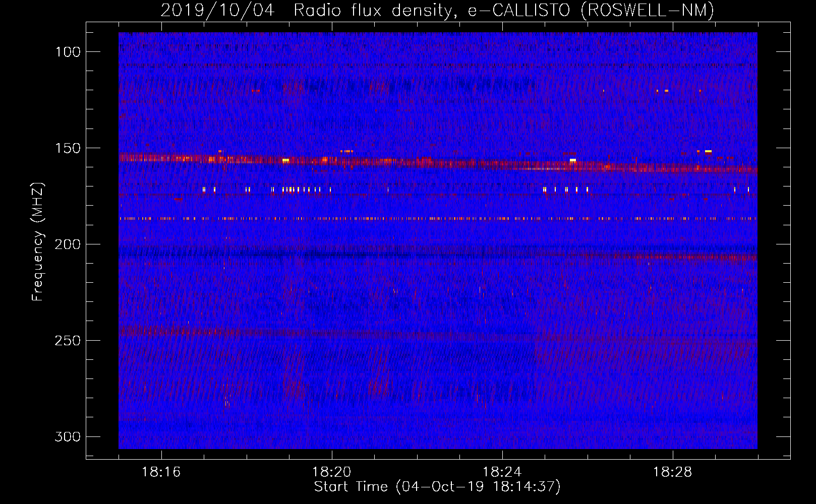Click the time tick label '18:24'

[502, 472]
